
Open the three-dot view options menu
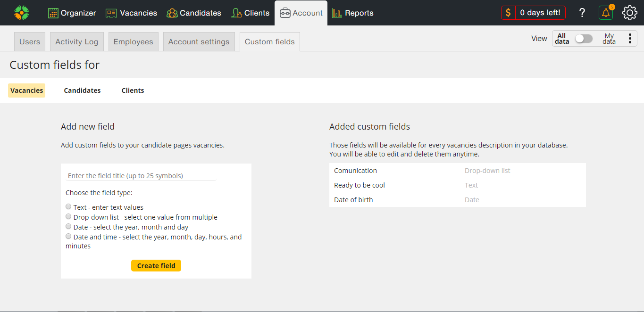630,39
